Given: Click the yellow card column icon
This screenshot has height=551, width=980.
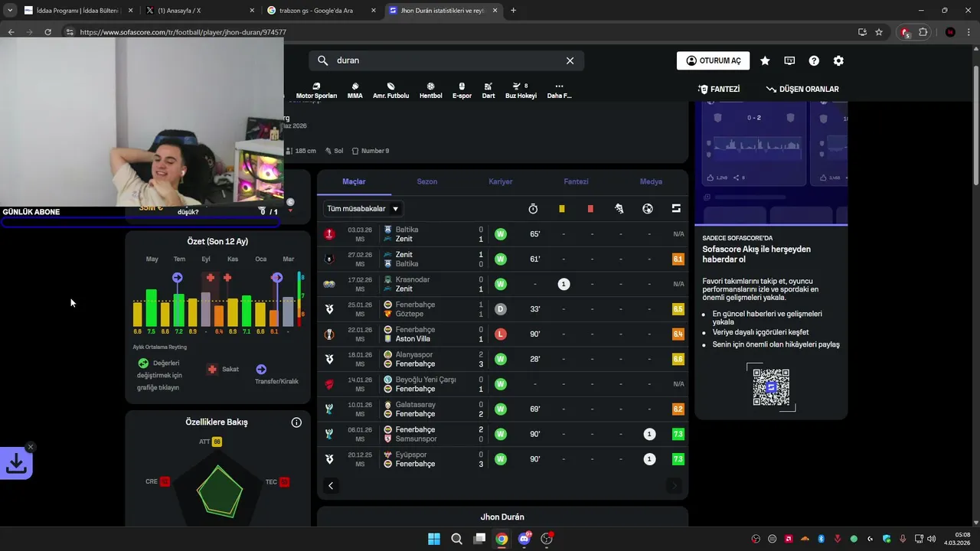Looking at the screenshot, I should click(562, 208).
